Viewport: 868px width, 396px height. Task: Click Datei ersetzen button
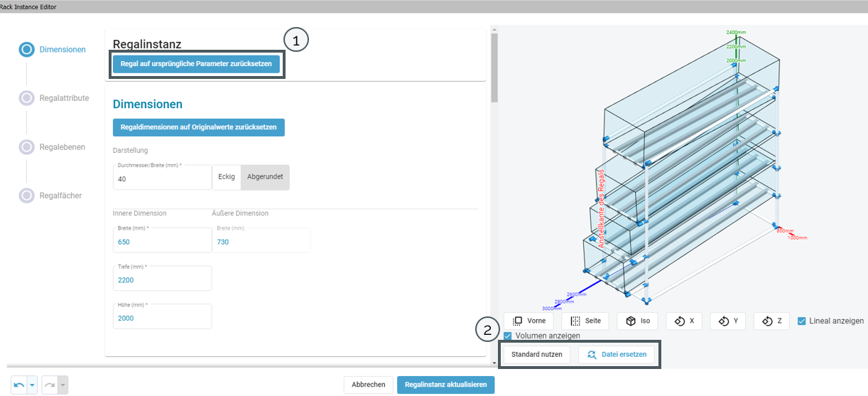pos(617,354)
